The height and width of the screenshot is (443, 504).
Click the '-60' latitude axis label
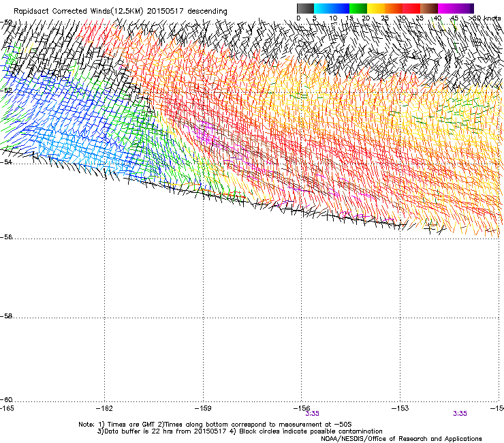click(x=6, y=399)
